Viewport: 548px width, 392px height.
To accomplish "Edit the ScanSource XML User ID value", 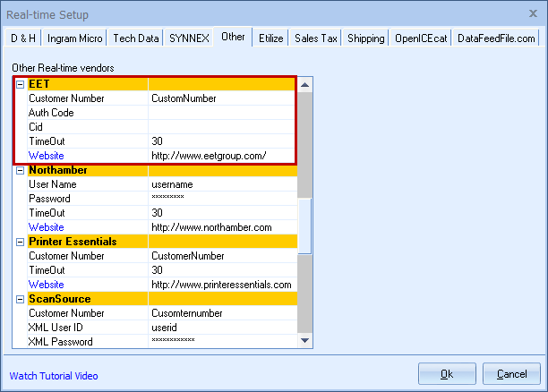I will coord(223,328).
